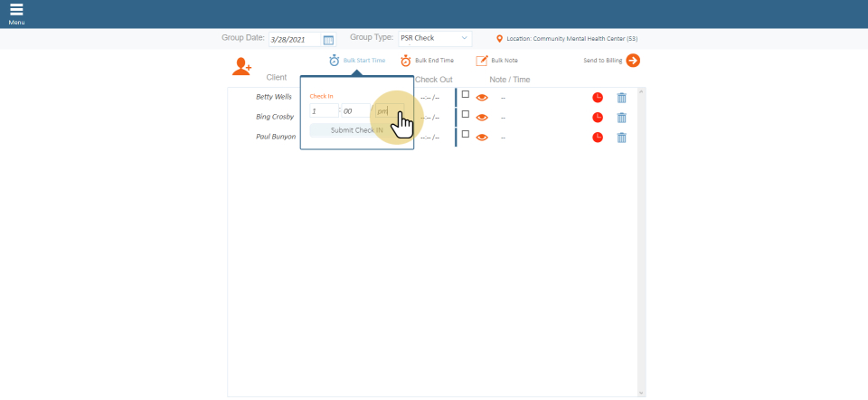Open the hamburger Menu icon
The image size is (868, 400).
(16, 11)
